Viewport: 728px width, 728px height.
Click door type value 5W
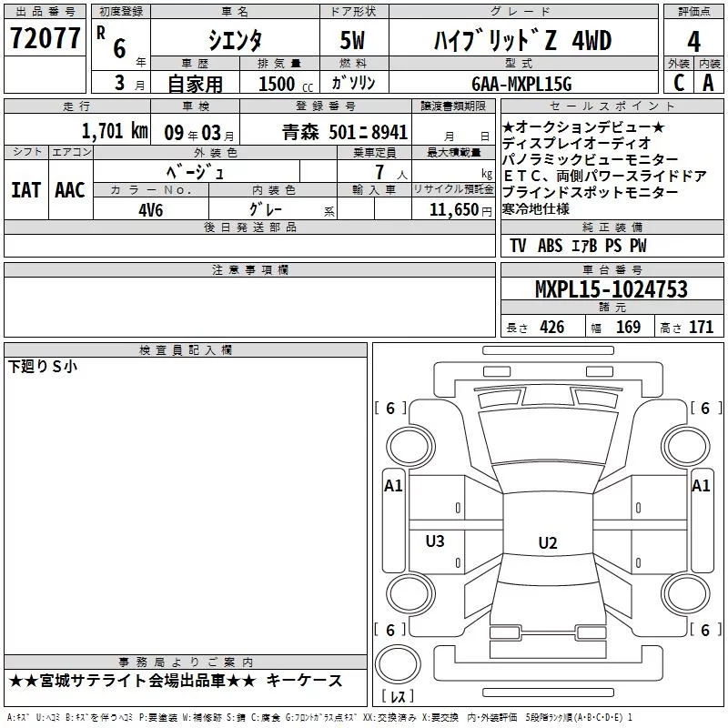(x=352, y=40)
